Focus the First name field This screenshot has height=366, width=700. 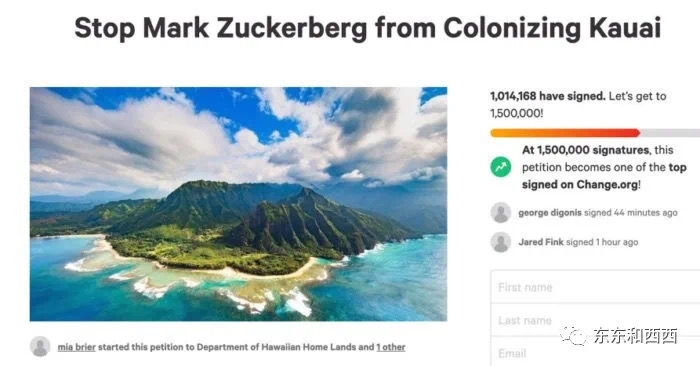point(595,287)
